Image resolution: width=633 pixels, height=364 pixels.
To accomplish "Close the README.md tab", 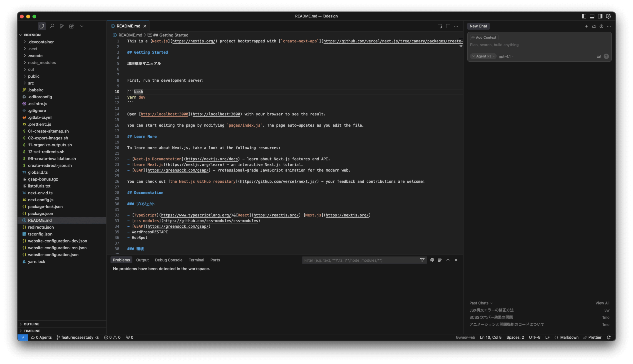I will click(145, 26).
